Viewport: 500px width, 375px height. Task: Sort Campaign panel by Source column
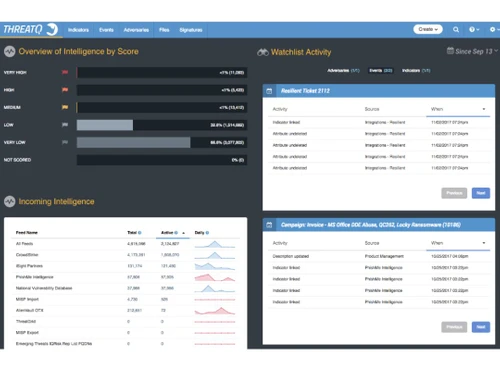tap(372, 243)
